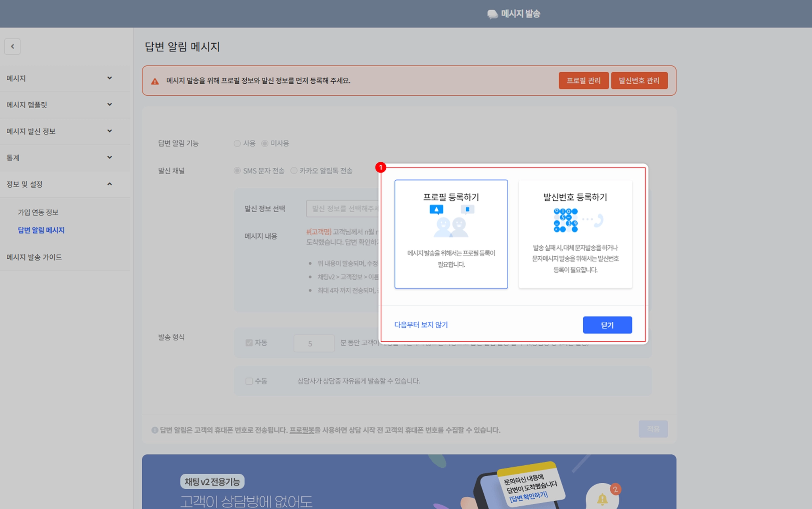Viewport: 812px width, 509px height.
Task: Click 다음부터 보지 않기 link
Action: (x=421, y=325)
